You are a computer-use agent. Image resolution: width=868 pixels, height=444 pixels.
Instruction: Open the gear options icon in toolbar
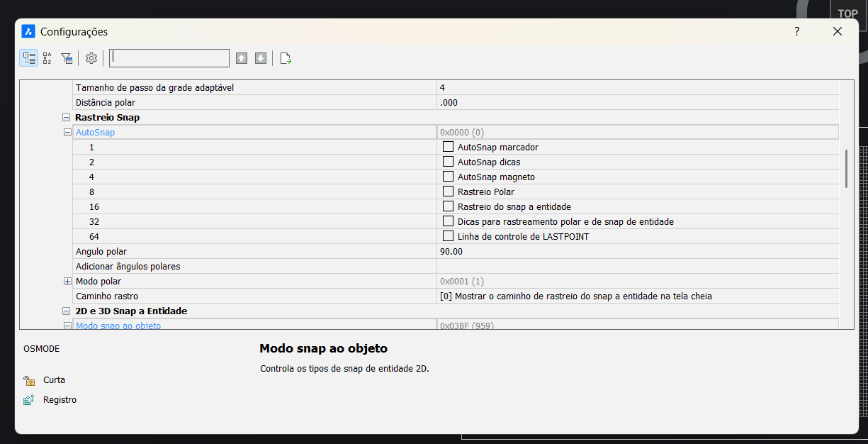click(91, 58)
